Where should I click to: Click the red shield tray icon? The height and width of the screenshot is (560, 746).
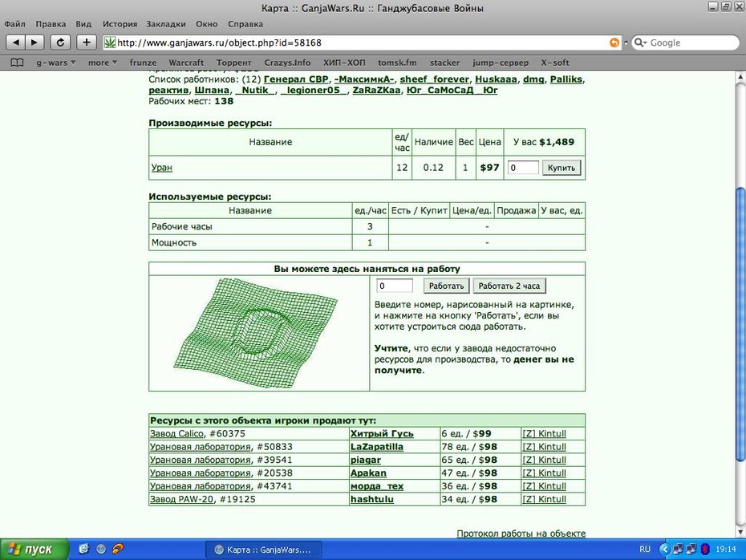click(x=706, y=549)
